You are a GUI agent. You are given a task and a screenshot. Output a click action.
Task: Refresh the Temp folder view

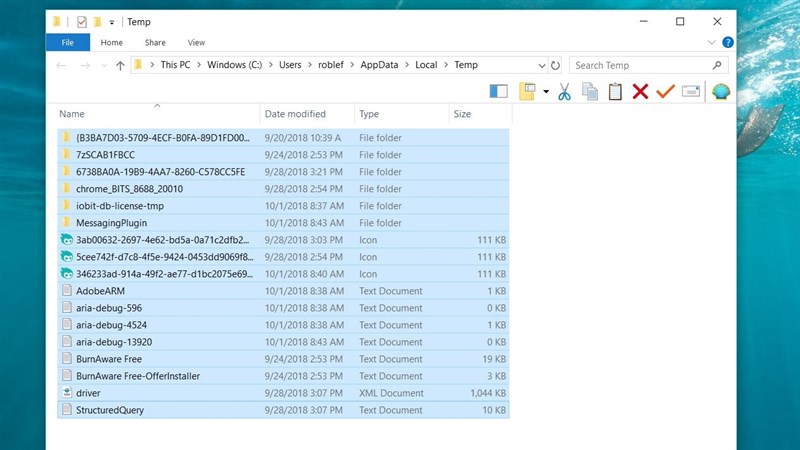[x=555, y=65]
